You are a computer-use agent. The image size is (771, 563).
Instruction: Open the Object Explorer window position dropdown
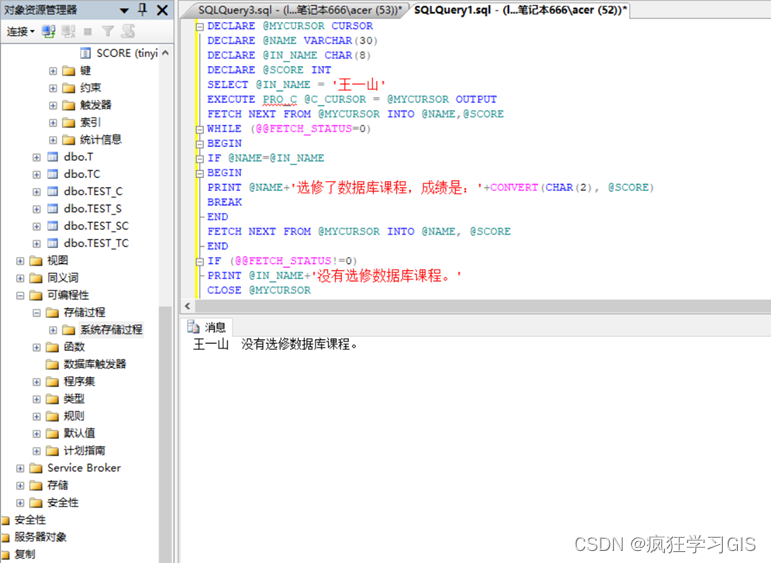pyautogui.click(x=124, y=10)
